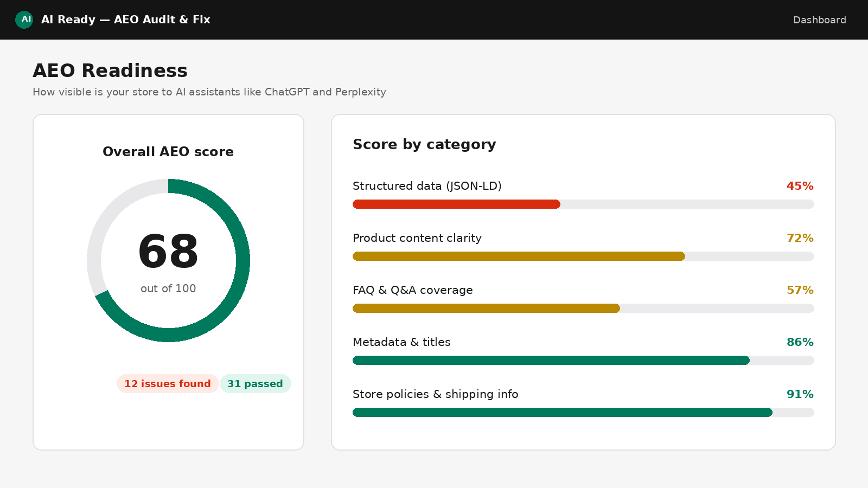This screenshot has height=488, width=868.
Task: Click the Product content clarity progress bar
Action: pyautogui.click(x=583, y=256)
